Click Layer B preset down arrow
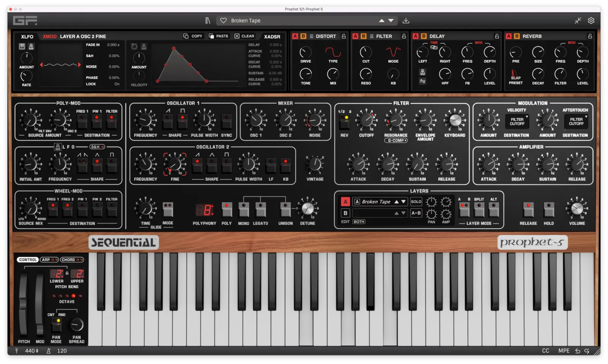Screen dimensions: 608x364 [403, 213]
